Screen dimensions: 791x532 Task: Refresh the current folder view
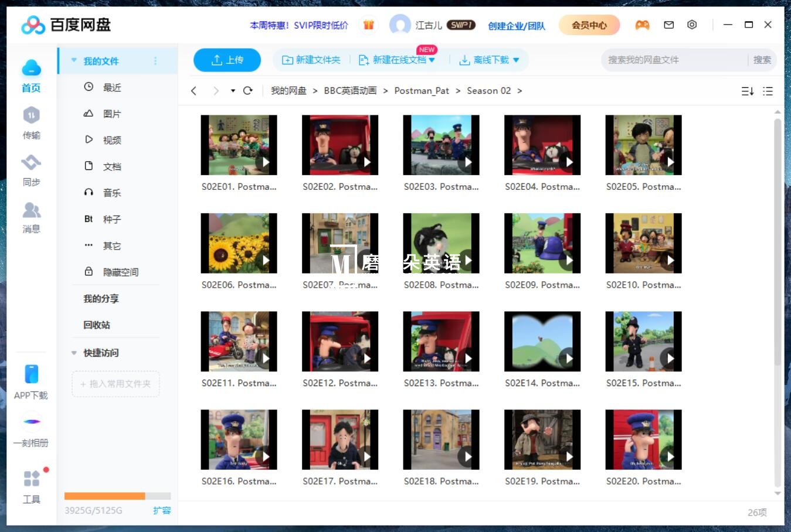(x=247, y=91)
